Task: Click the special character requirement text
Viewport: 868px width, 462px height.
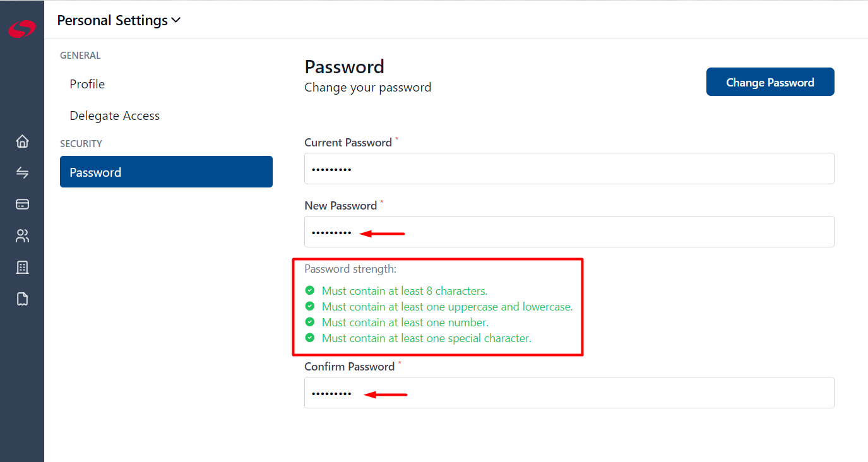Action: tap(427, 338)
